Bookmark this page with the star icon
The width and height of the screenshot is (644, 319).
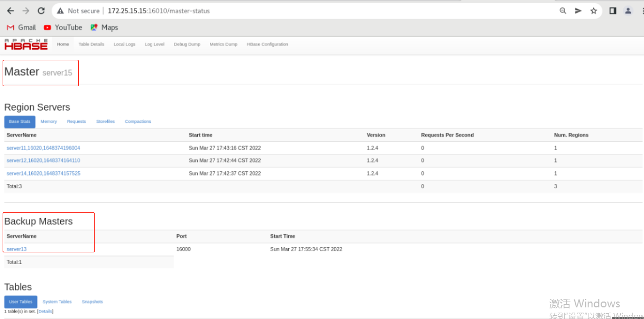tap(594, 11)
